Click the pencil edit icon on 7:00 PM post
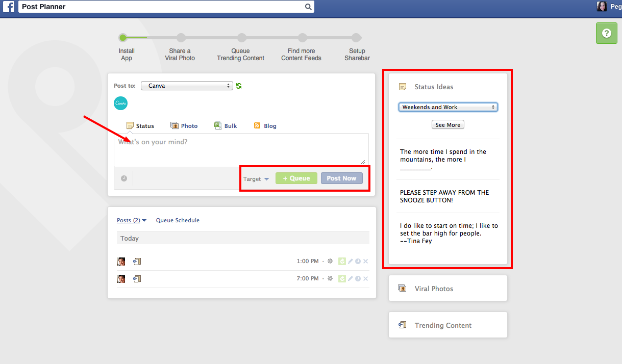 pos(350,278)
